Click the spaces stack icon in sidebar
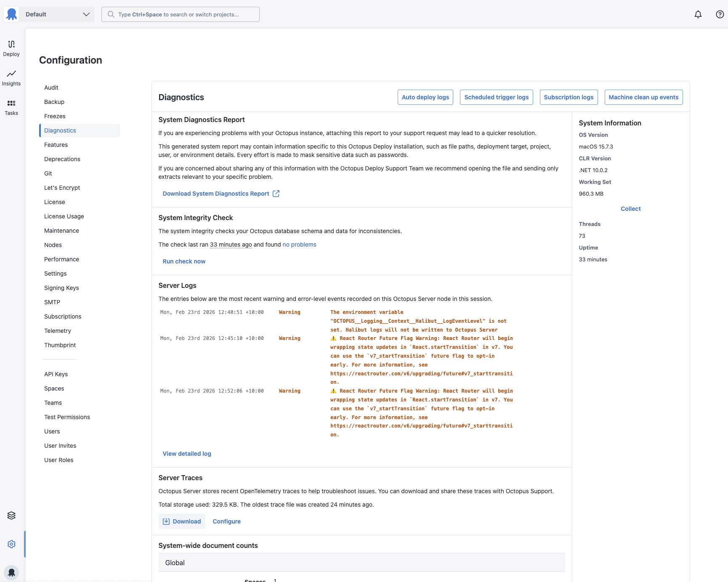Image resolution: width=728 pixels, height=582 pixels. click(11, 515)
